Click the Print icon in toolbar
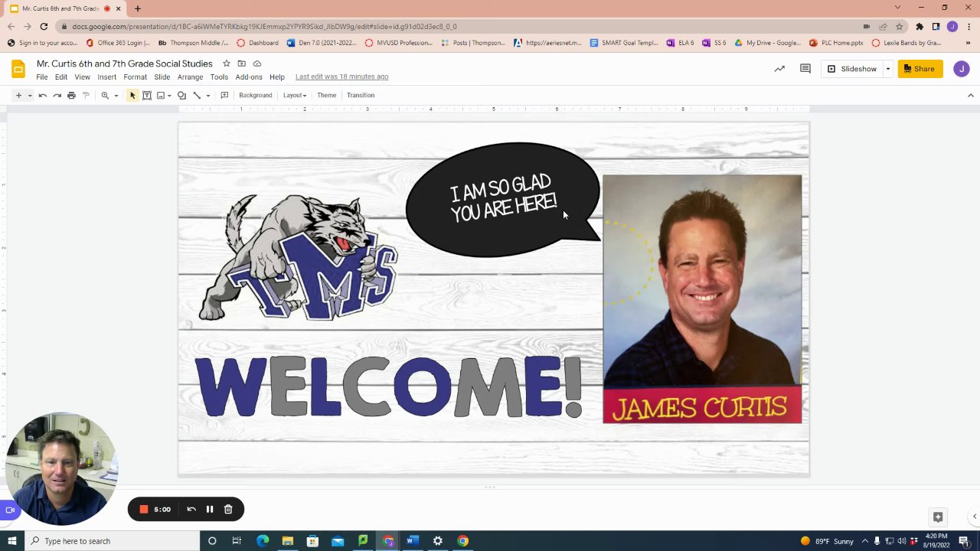This screenshot has width=980, height=551. click(x=71, y=96)
